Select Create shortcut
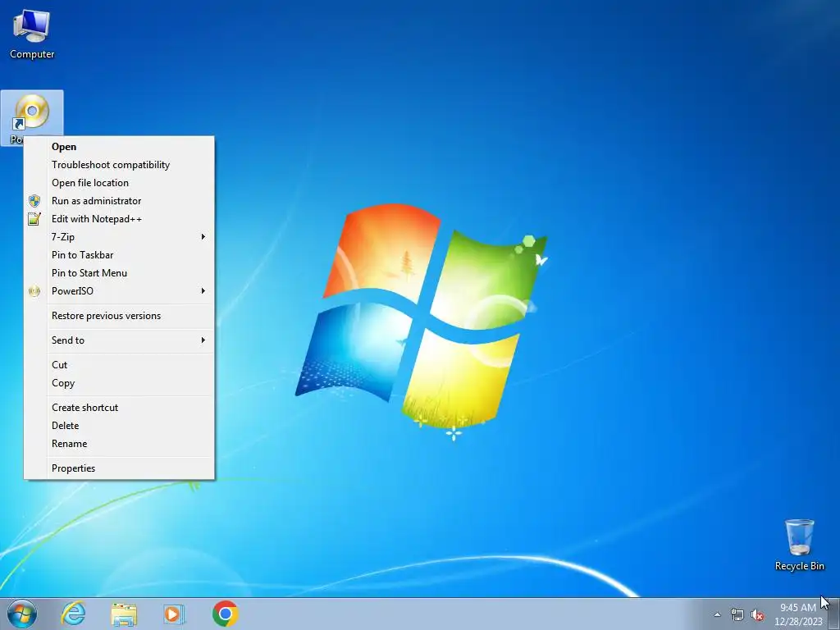The width and height of the screenshot is (840, 630). click(x=119, y=408)
